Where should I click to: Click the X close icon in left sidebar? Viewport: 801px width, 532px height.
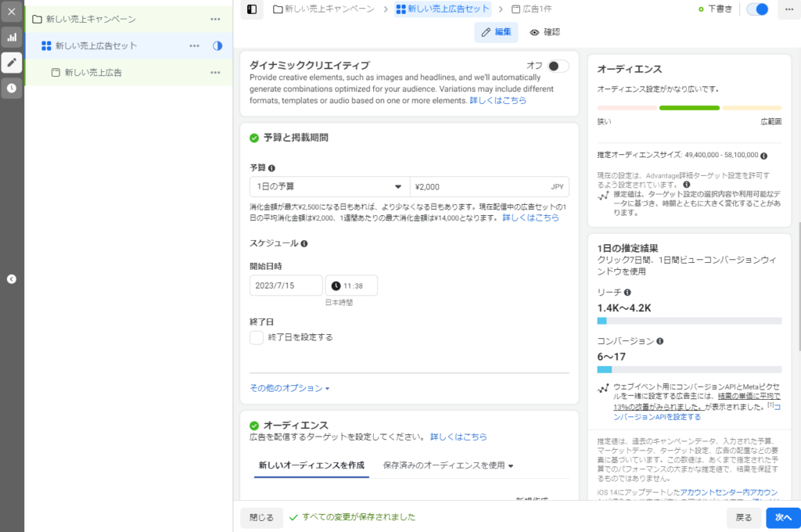[x=12, y=12]
